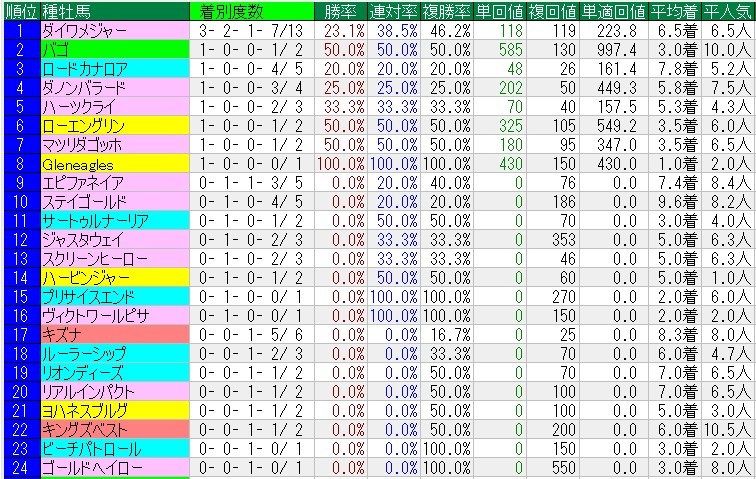Sort by the 単回値 column header
Image resolution: width=756 pixels, height=479 pixels.
click(x=500, y=12)
